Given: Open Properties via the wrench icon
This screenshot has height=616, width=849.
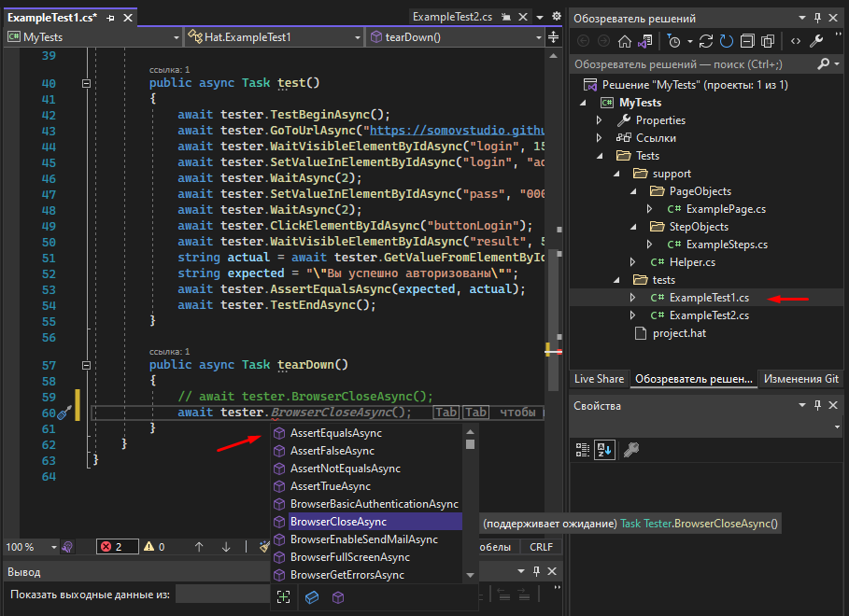Looking at the screenshot, I should [x=815, y=41].
